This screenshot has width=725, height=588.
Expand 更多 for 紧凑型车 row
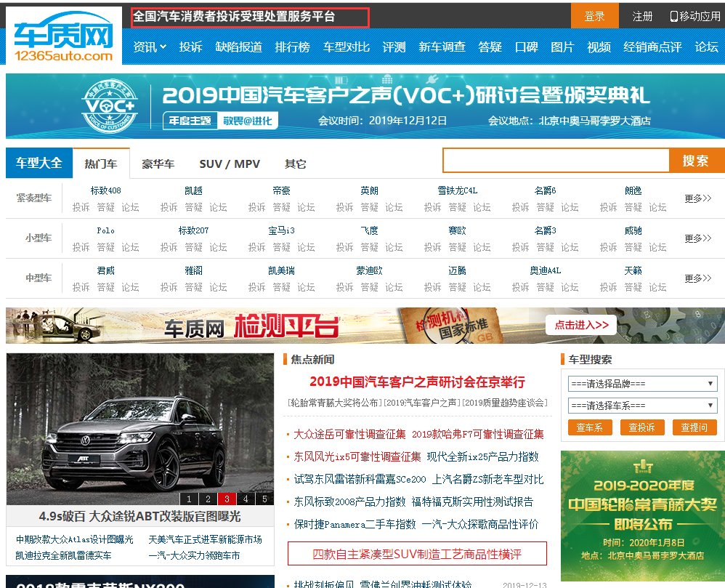pos(697,198)
